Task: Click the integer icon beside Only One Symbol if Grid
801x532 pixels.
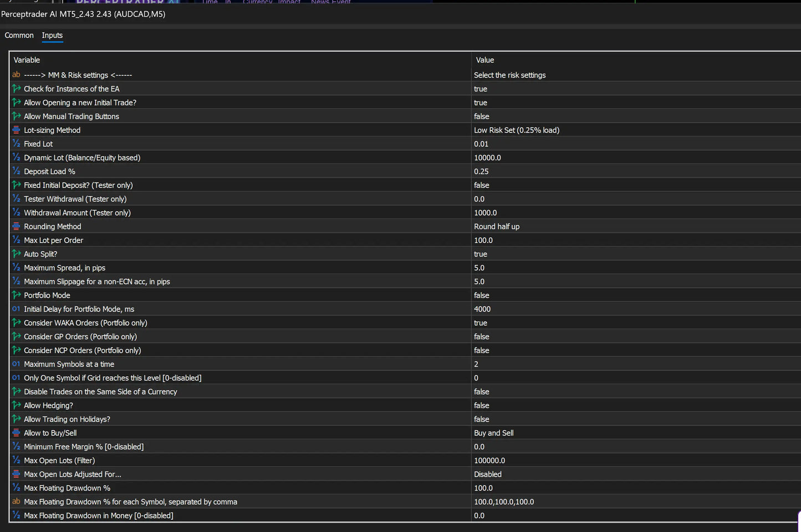Action: pyautogui.click(x=16, y=378)
